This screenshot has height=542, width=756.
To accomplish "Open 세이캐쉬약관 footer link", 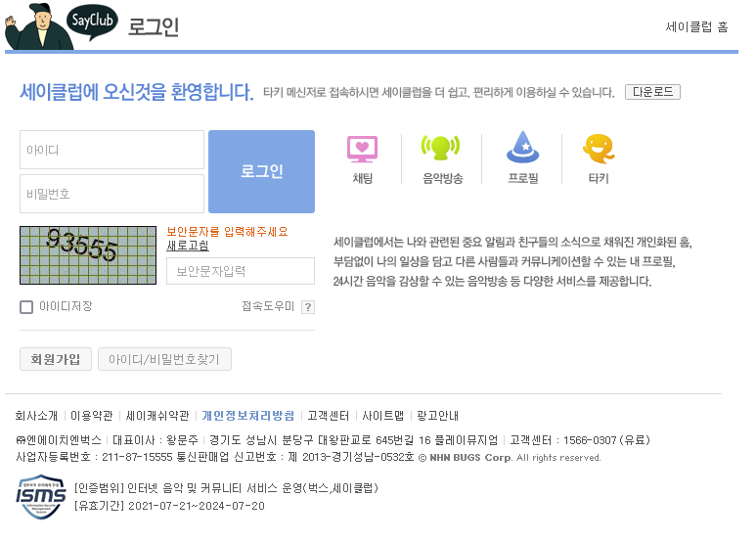I will click(x=157, y=416).
